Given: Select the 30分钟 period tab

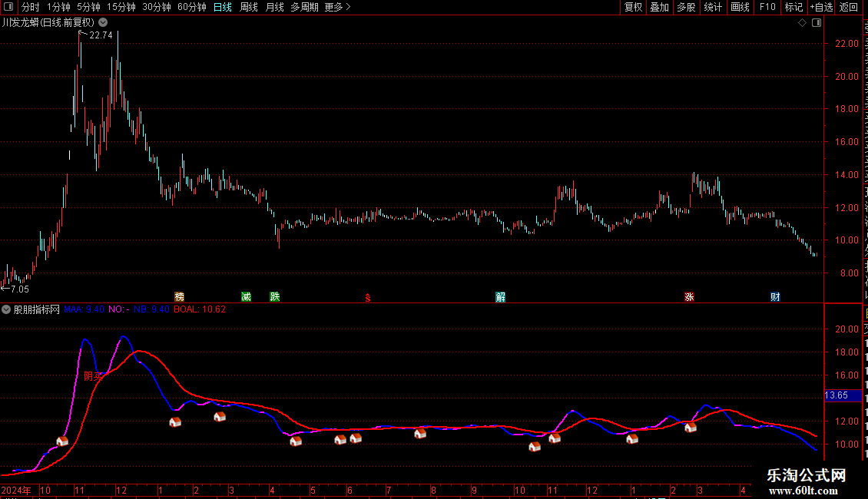Looking at the screenshot, I should pos(157,7).
